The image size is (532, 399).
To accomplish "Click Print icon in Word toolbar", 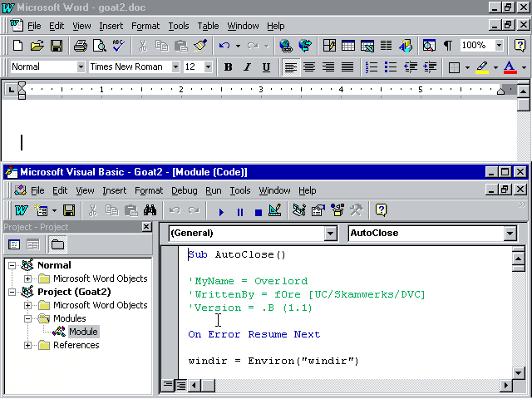I will tap(81, 46).
